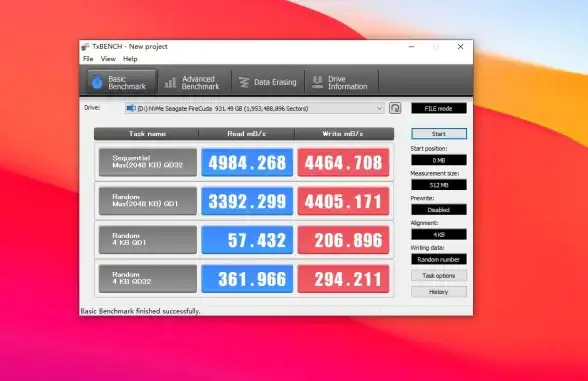
Task: Click the Read MB/s column header
Action: [x=247, y=134]
